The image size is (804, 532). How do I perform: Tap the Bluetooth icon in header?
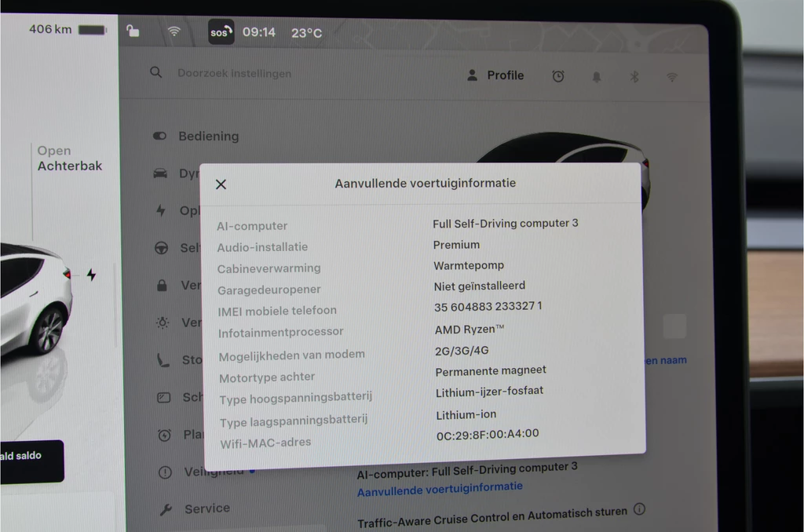pos(634,77)
